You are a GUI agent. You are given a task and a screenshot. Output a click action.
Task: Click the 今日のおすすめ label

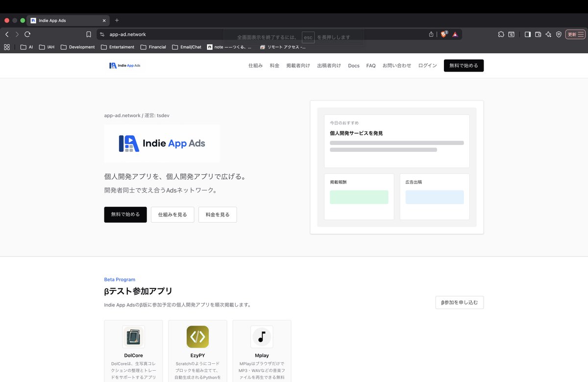point(344,123)
